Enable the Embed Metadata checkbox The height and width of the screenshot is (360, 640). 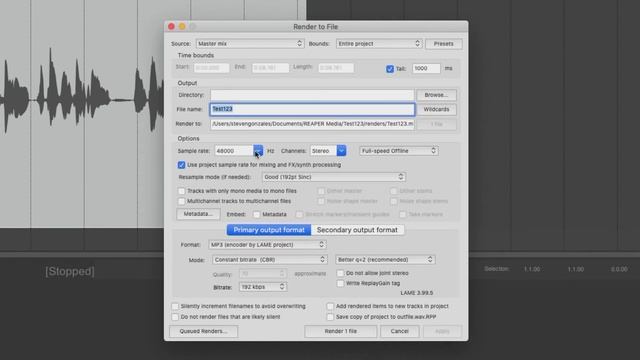tap(256, 214)
